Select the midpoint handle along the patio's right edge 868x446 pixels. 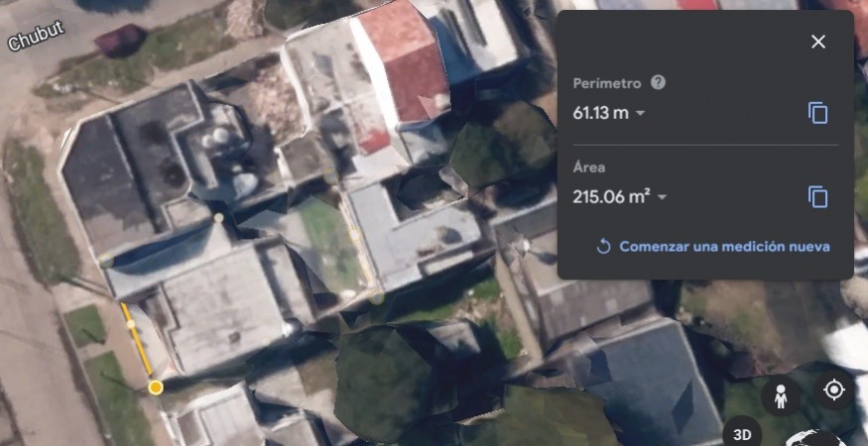pos(354,235)
